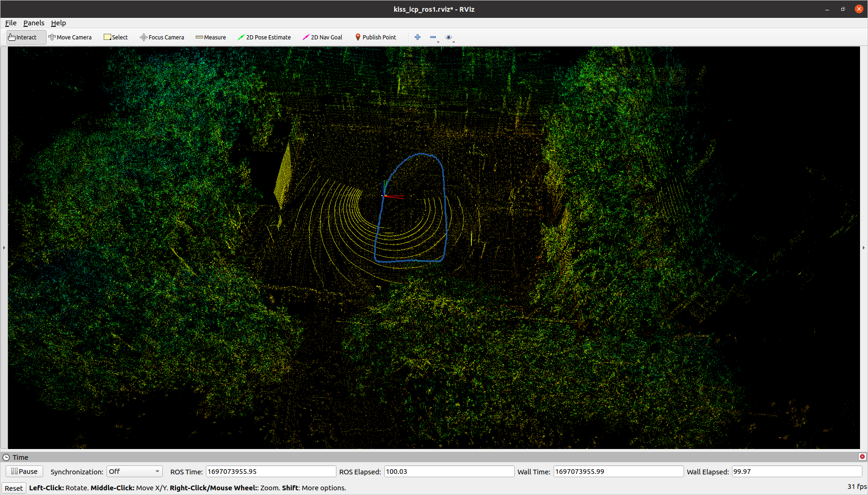Activate the 2D Pose Estimate tool
Viewport: 868px width, 495px height.
(264, 37)
